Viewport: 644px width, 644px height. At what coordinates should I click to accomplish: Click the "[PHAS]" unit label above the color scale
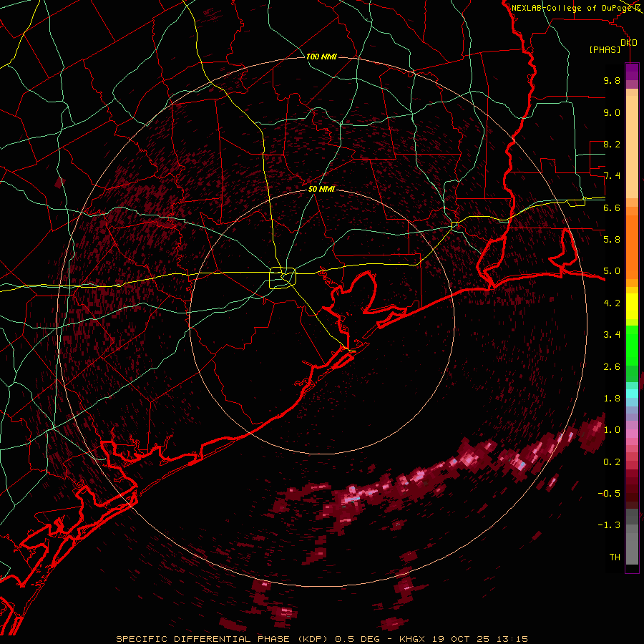[605, 50]
